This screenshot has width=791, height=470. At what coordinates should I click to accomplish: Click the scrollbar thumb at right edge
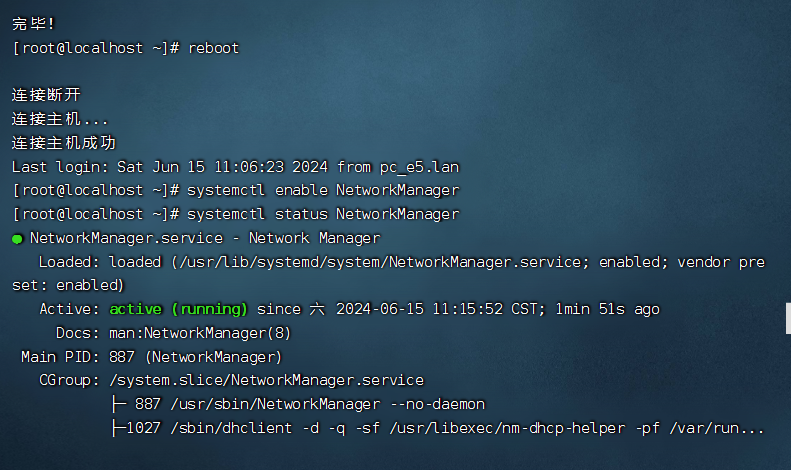click(788, 318)
